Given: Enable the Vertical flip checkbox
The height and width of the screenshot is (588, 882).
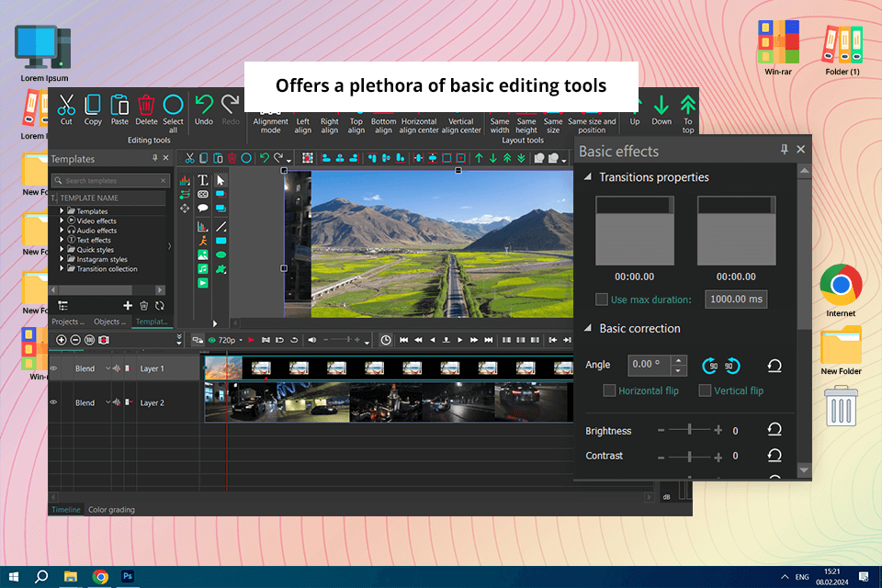Looking at the screenshot, I should pos(705,390).
